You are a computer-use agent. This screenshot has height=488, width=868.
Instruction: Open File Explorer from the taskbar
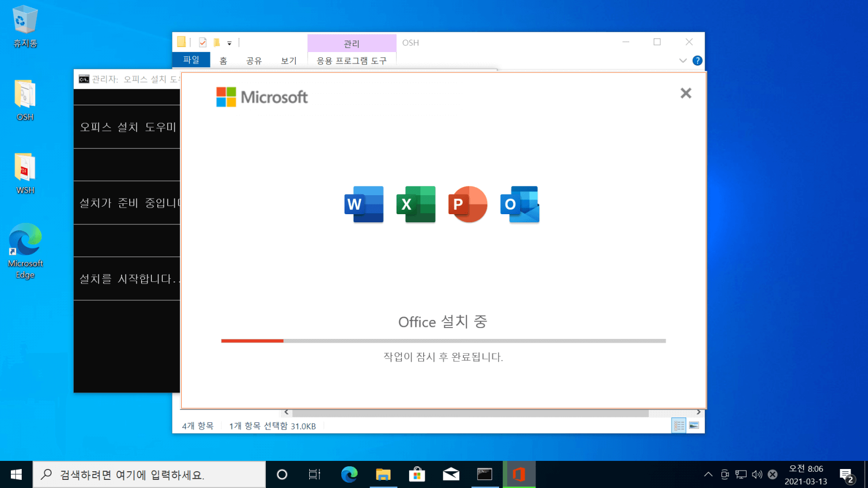(x=384, y=474)
